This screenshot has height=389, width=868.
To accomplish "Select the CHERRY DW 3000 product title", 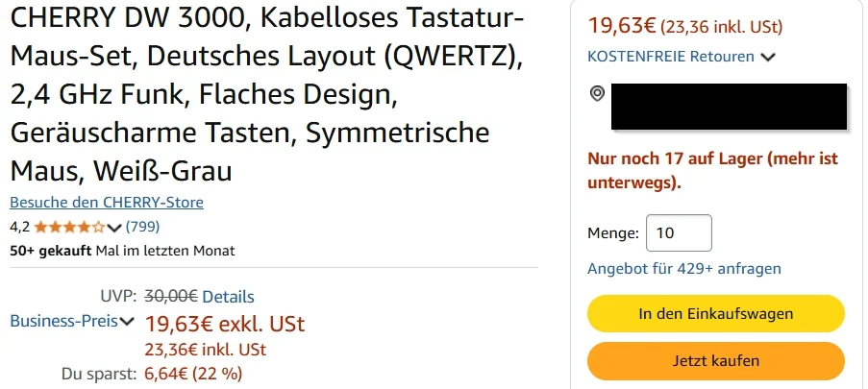I will tap(267, 95).
